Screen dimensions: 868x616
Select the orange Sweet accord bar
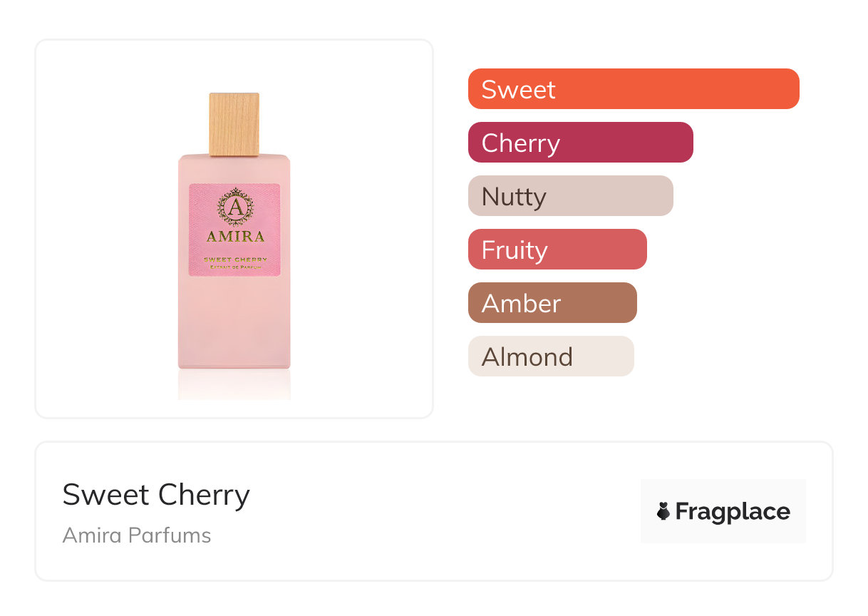[633, 89]
